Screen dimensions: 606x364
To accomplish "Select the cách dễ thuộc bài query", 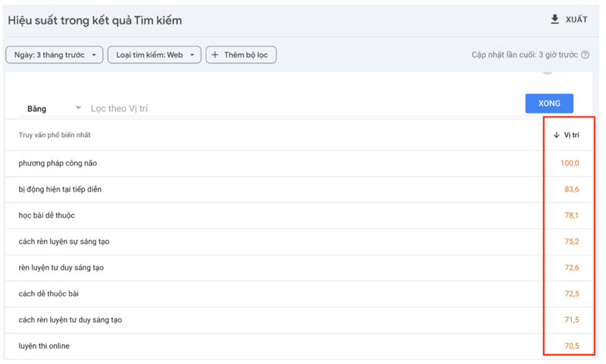I will tap(47, 294).
